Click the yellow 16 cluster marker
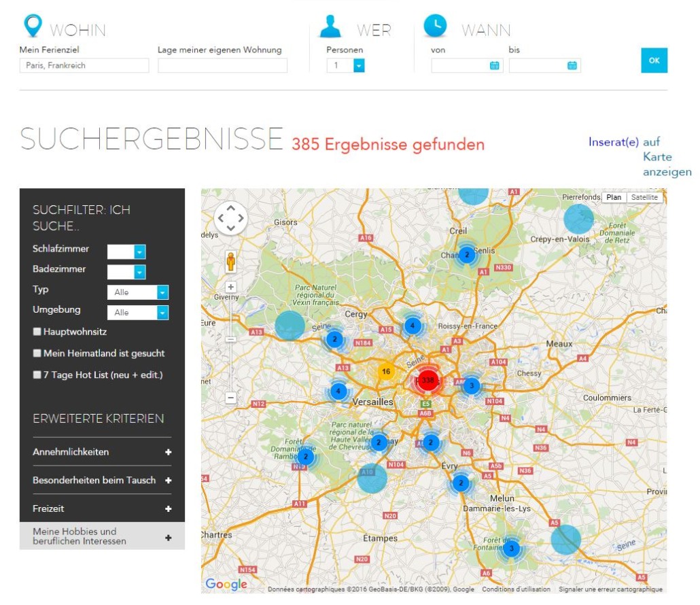Image resolution: width=700 pixels, height=605 pixels. point(386,371)
